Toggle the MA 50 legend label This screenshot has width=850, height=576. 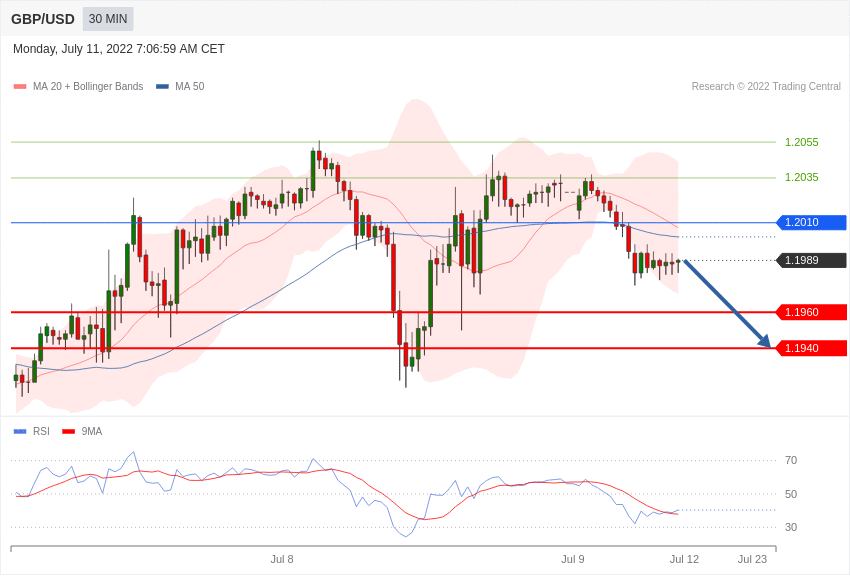coord(190,87)
